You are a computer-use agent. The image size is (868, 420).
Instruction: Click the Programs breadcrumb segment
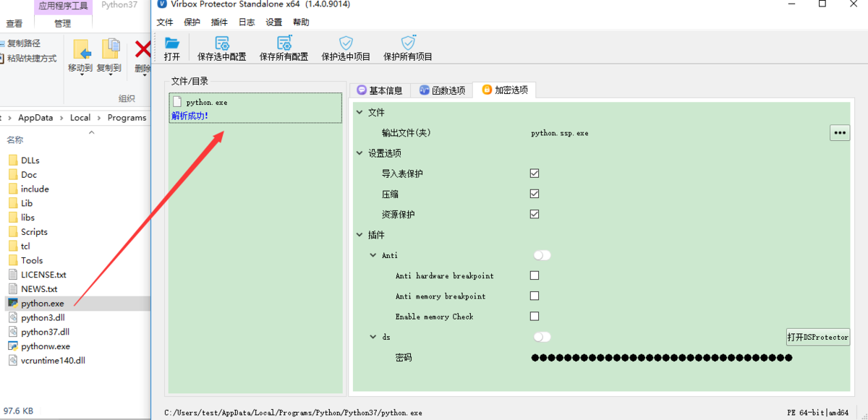click(x=127, y=118)
